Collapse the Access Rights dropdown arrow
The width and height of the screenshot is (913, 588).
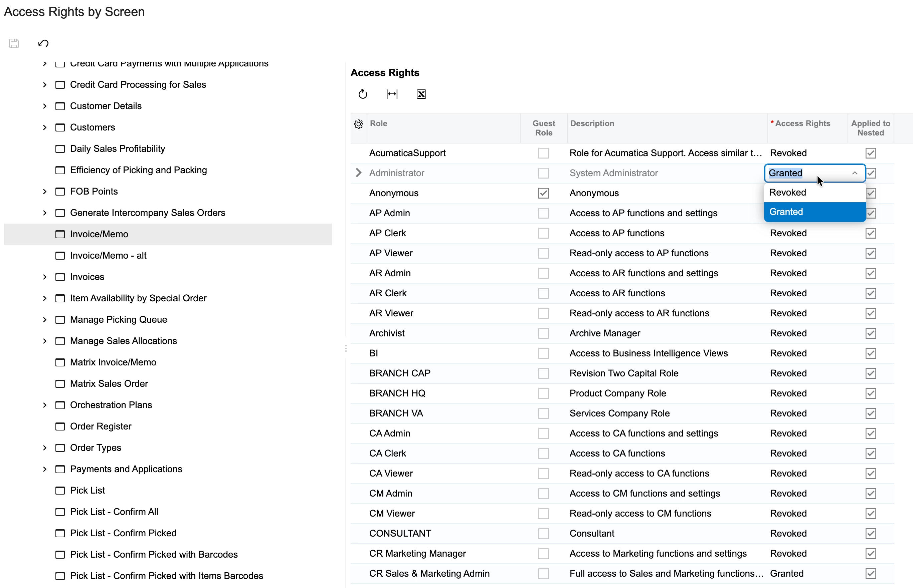point(855,173)
